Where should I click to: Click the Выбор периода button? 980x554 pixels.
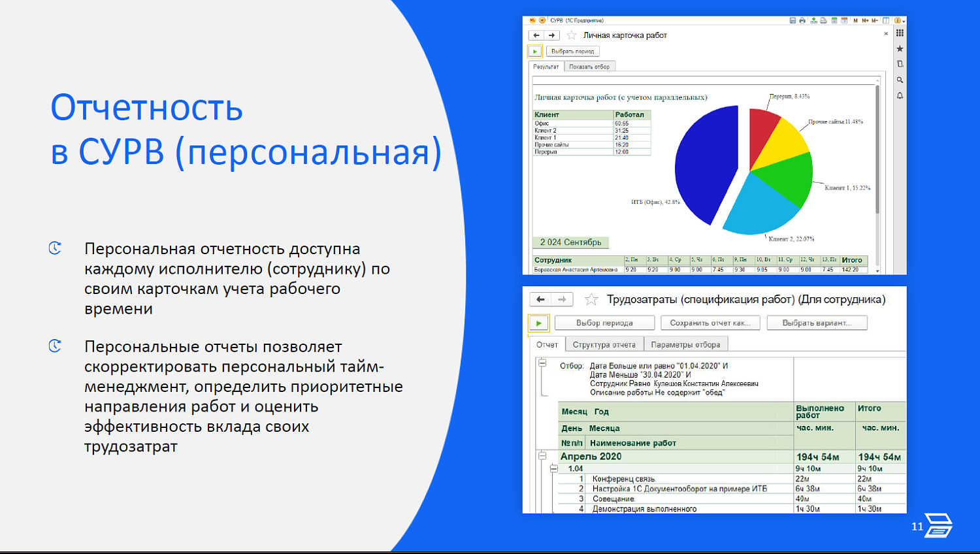pyautogui.click(x=604, y=323)
